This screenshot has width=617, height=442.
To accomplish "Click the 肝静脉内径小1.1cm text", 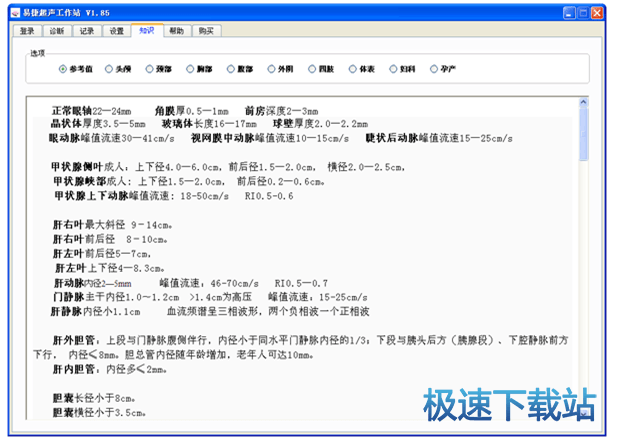I will (x=95, y=312).
